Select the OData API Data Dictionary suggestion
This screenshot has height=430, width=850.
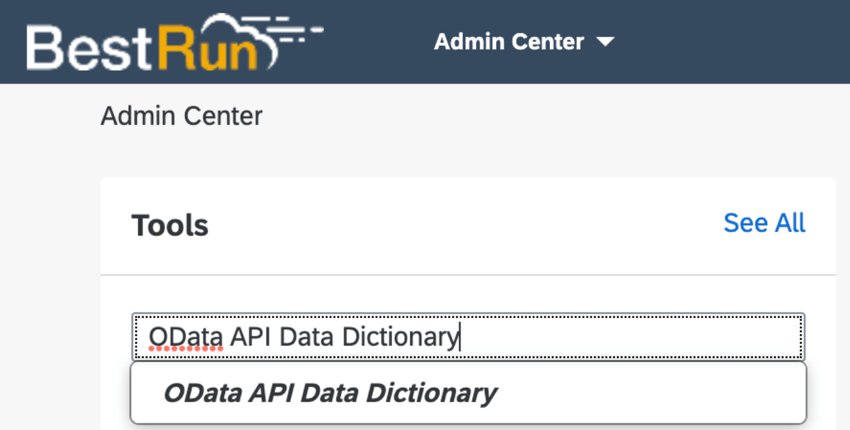point(330,393)
